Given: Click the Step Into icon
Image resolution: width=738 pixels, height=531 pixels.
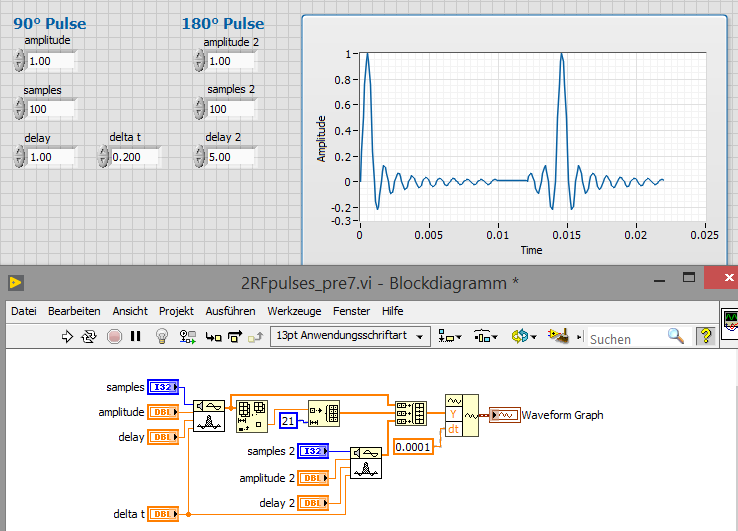Looking at the screenshot, I should coord(213,337).
